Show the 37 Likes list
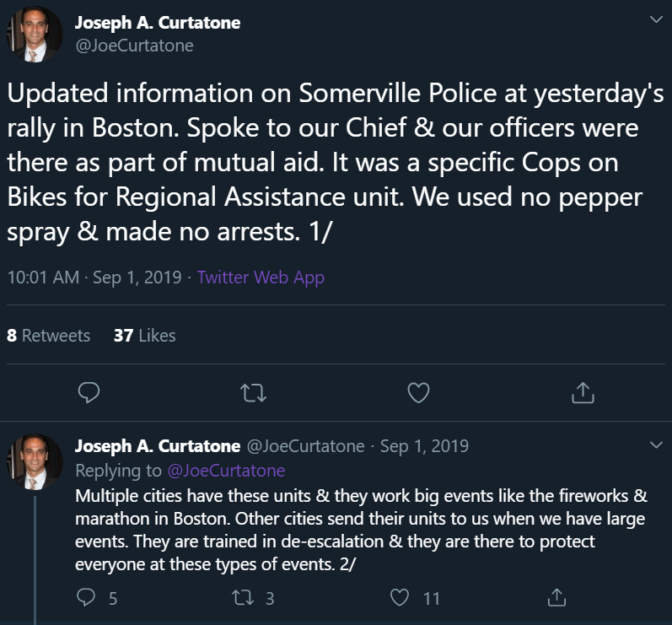Viewport: 672px width, 625px height. tap(144, 336)
